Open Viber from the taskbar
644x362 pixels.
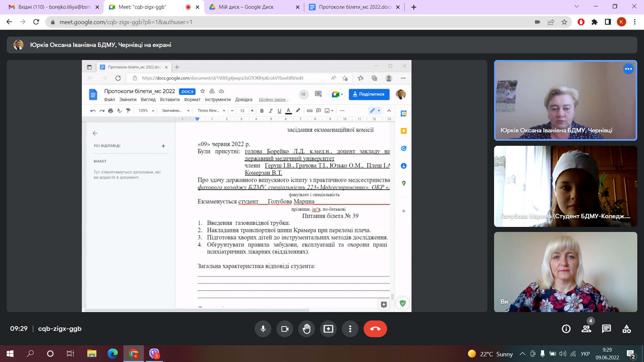[x=154, y=354]
